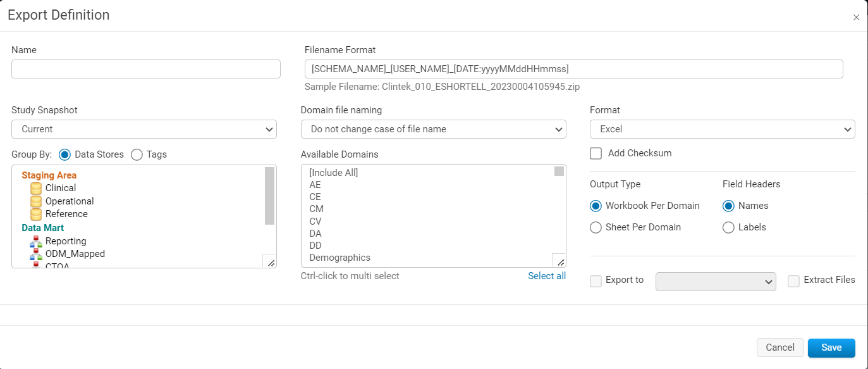Select the Tags grouping option
The height and width of the screenshot is (369, 868).
(137, 154)
